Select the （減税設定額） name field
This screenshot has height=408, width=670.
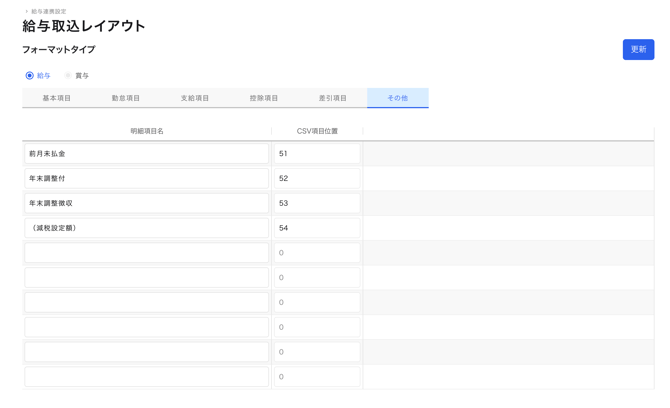(146, 228)
